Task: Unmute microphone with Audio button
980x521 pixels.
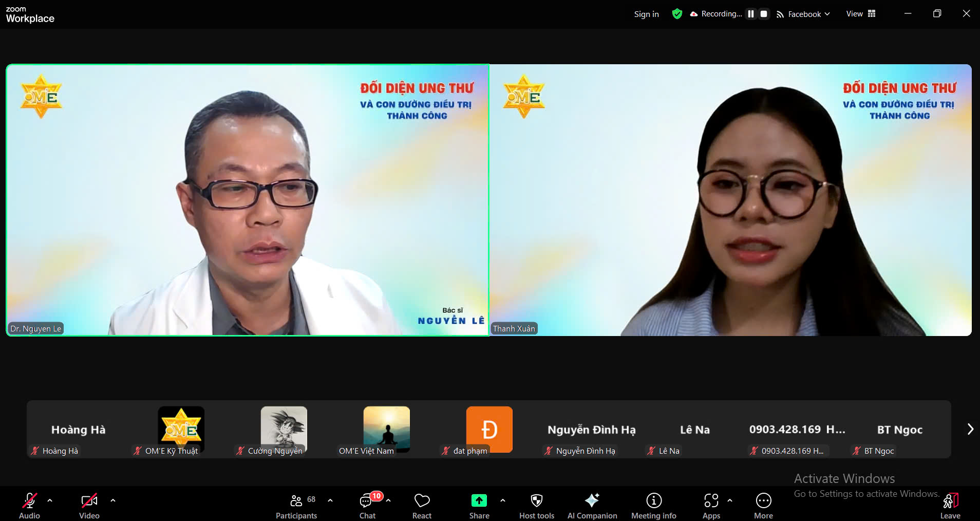Action: pos(29,506)
